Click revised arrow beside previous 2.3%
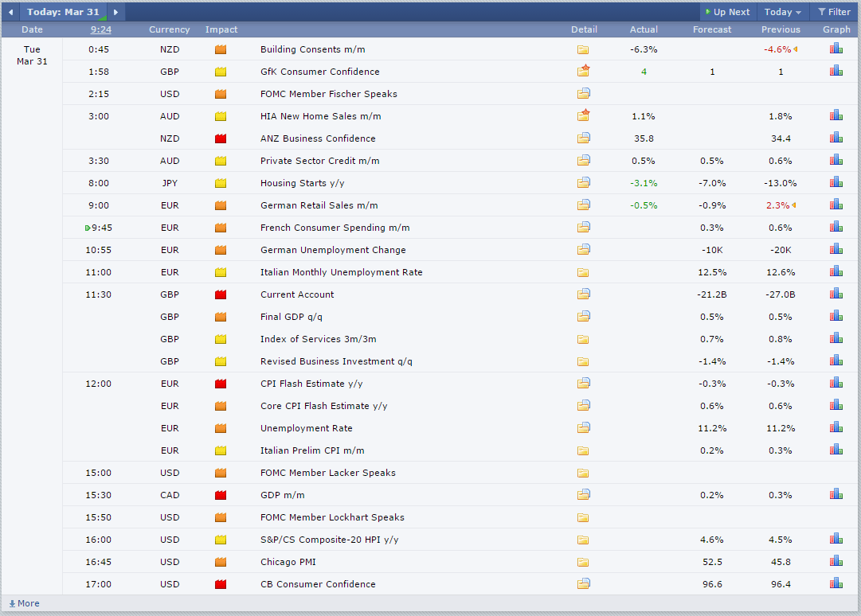 [794, 205]
